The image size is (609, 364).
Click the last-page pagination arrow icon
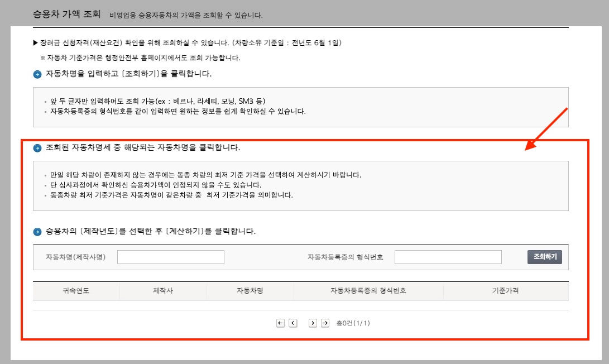(325, 322)
